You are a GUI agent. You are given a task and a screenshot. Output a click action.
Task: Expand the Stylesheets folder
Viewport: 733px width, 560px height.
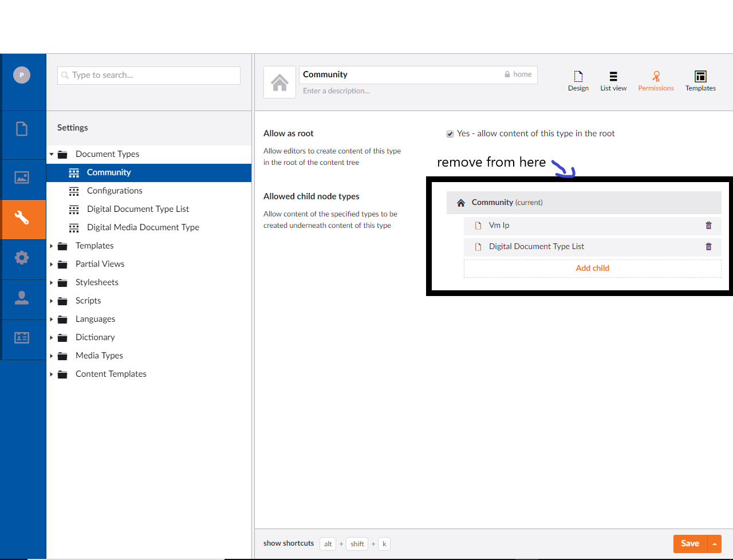[52, 282]
